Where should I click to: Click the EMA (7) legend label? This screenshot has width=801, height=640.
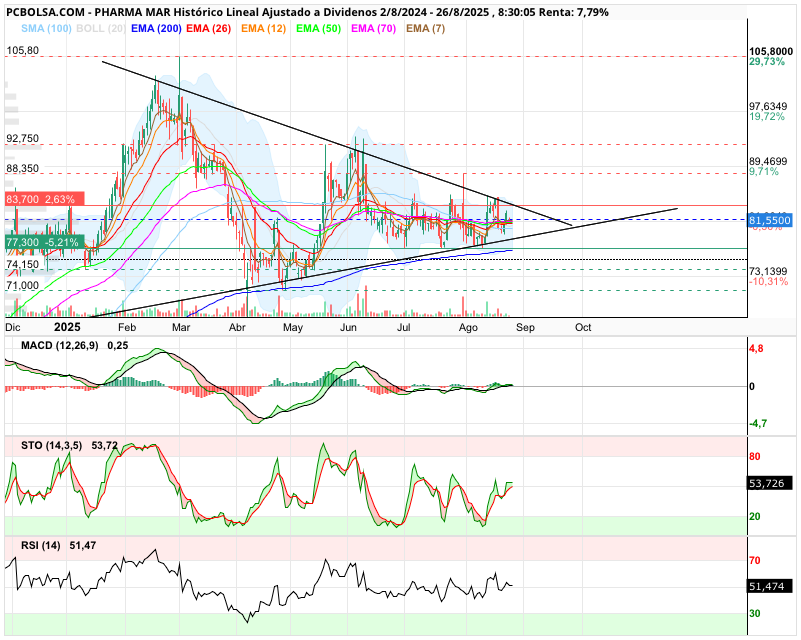click(426, 29)
